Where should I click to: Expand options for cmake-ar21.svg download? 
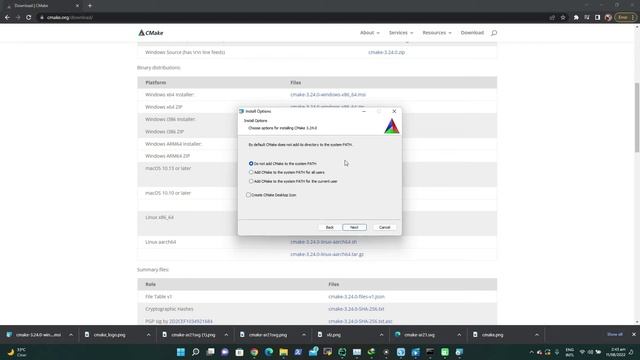pos(459,335)
